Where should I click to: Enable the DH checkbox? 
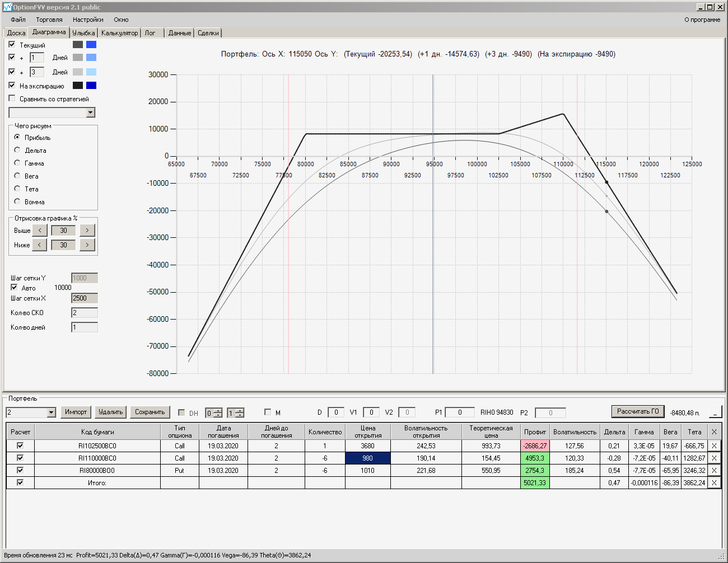pyautogui.click(x=181, y=412)
